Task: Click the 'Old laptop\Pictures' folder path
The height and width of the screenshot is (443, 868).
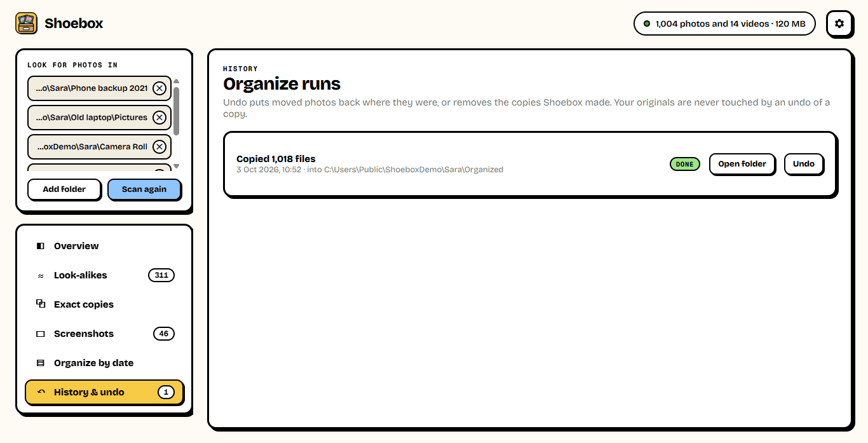Action: click(92, 118)
